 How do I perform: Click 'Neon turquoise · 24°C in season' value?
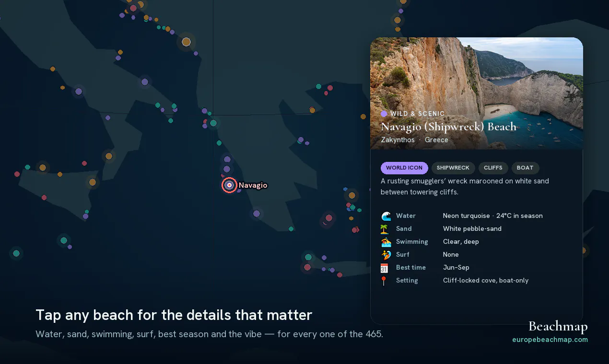[493, 216]
